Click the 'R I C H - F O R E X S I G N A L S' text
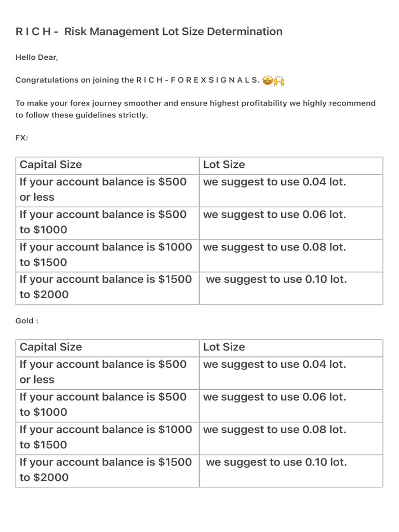The height and width of the screenshot is (532, 399). coord(198,80)
